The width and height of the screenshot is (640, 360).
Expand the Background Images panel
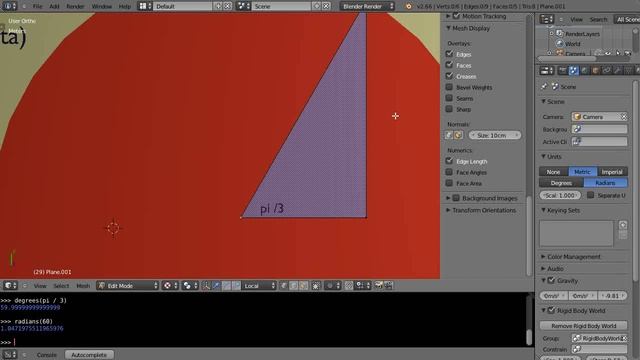(448, 198)
